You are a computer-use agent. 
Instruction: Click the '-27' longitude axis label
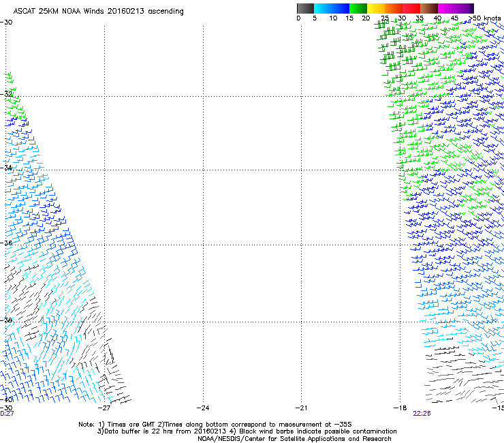(x=104, y=408)
